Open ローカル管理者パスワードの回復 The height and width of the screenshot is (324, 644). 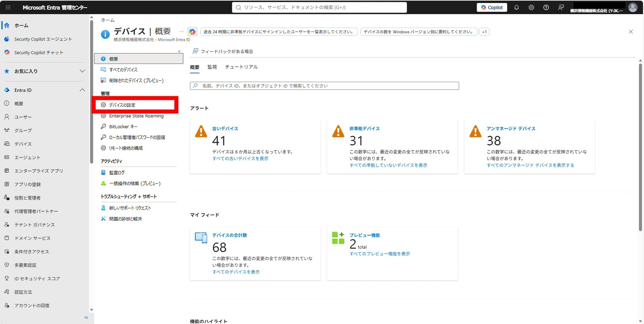137,137
